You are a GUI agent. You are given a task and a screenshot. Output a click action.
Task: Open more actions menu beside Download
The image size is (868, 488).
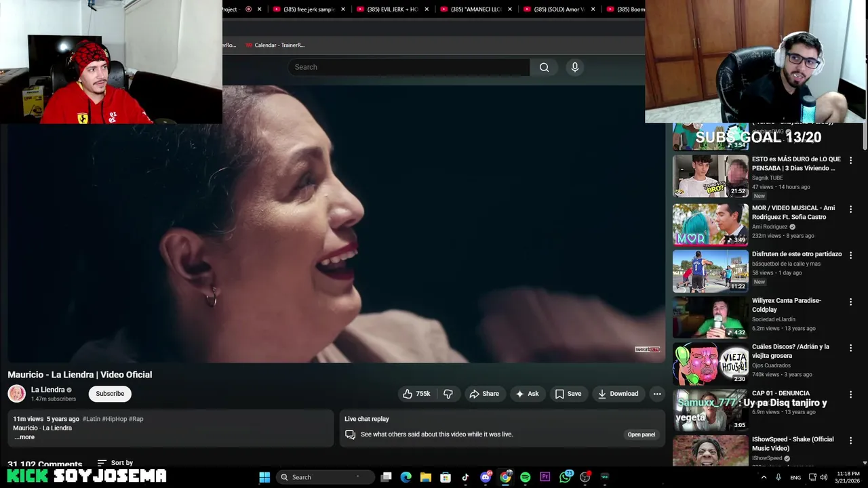tap(657, 394)
